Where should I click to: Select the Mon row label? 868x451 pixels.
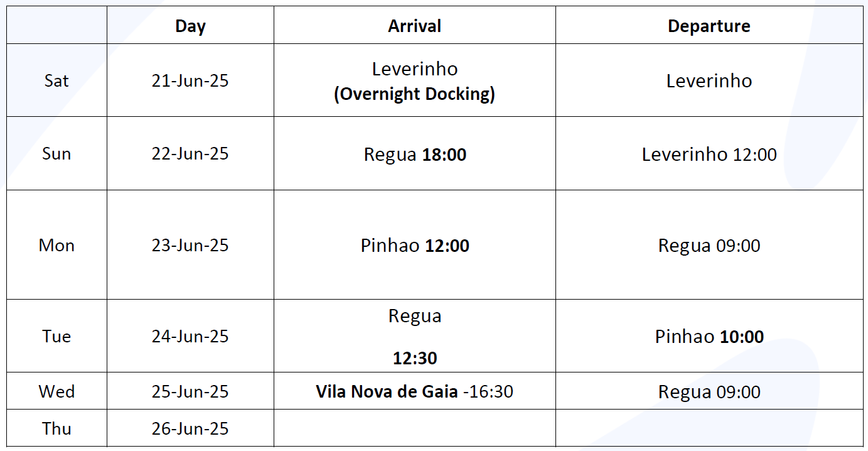(x=56, y=245)
